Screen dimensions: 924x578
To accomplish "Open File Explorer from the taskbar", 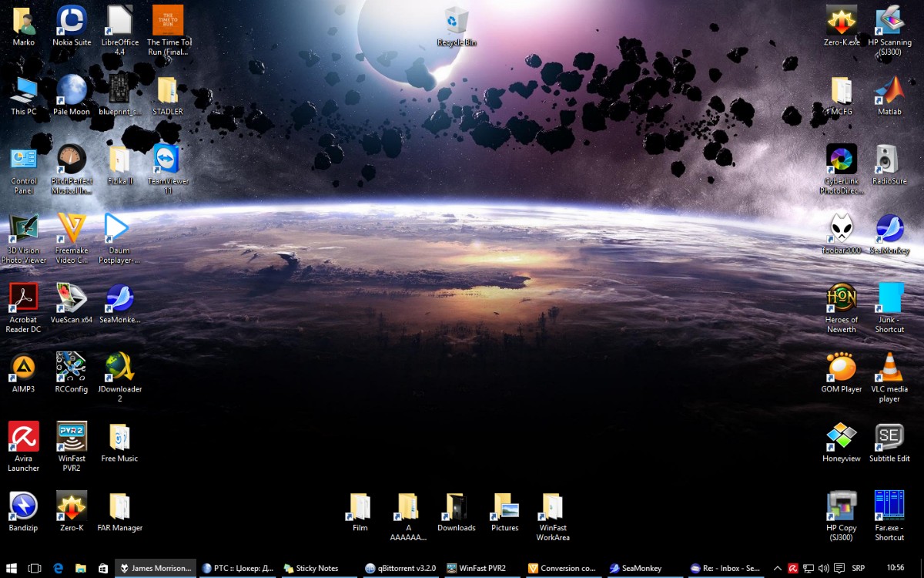I will [81, 568].
